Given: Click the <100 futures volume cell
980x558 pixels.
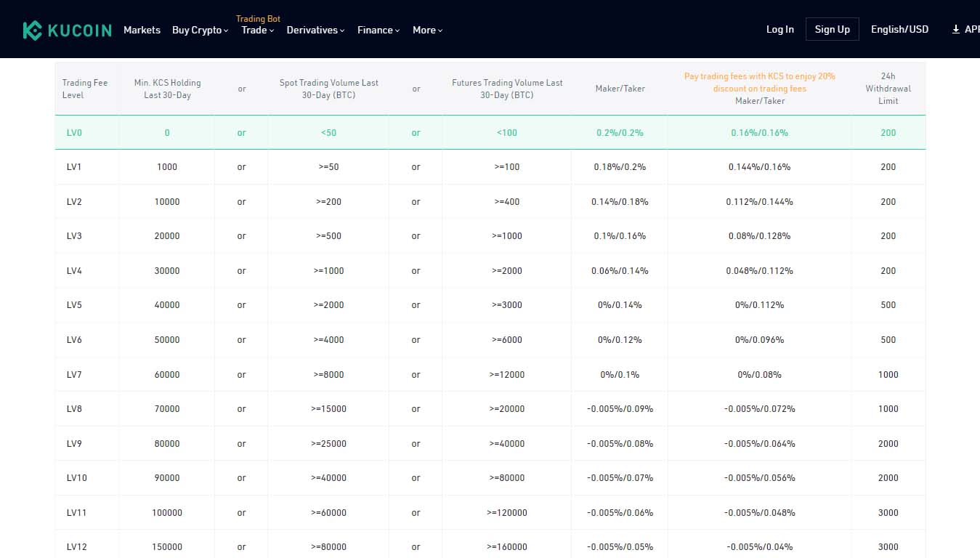Looking at the screenshot, I should [507, 133].
